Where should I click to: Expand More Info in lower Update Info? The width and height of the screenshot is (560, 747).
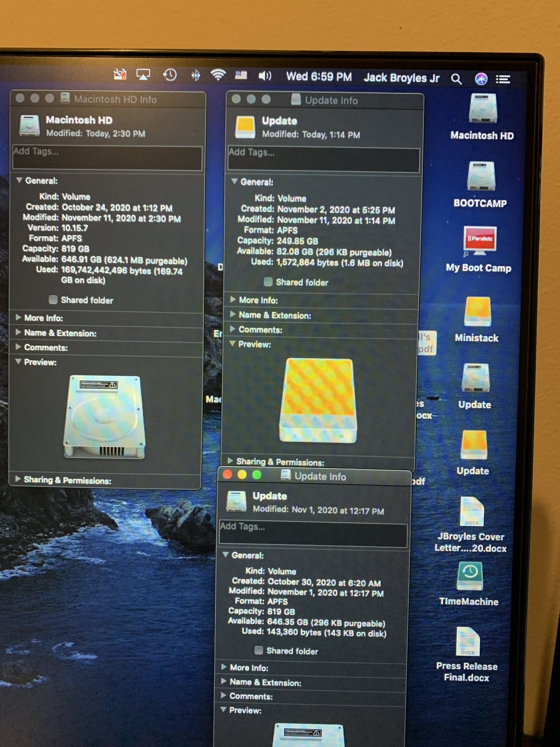click(x=224, y=667)
